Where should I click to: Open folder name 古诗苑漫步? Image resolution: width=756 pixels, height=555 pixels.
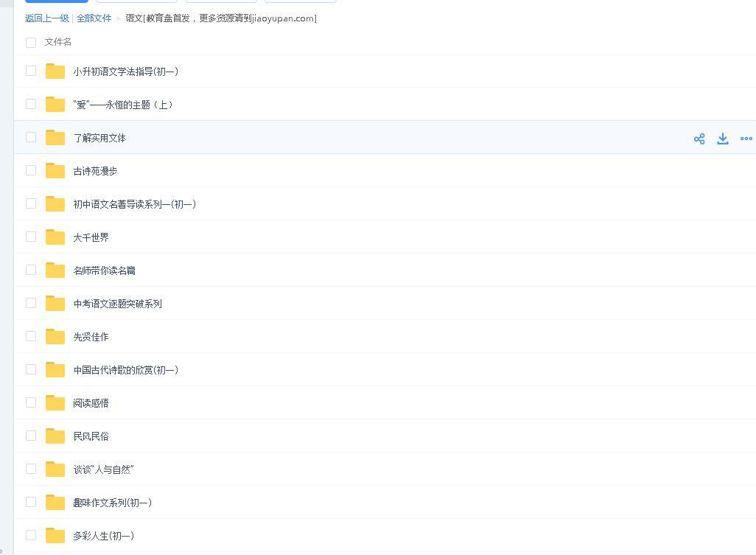pos(95,171)
